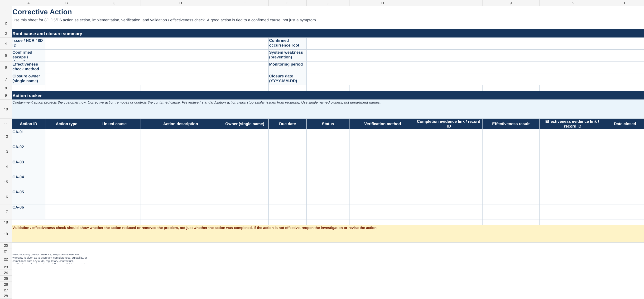Select the 'Confirmed occurrence root' label cell

click(x=288, y=43)
